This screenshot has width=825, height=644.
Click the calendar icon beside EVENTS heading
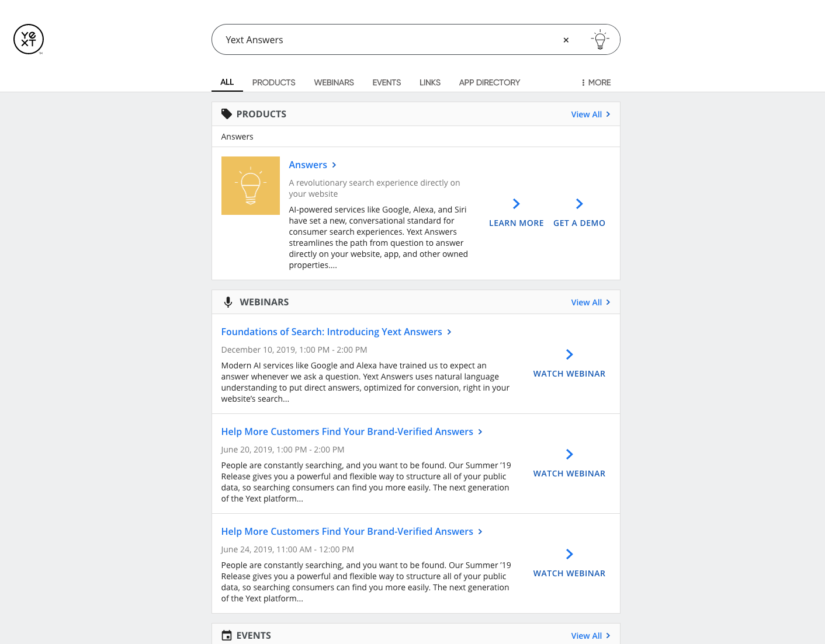(227, 635)
